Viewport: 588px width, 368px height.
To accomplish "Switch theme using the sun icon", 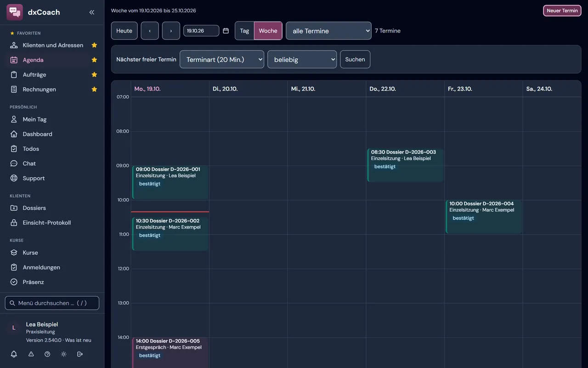I will [63, 354].
